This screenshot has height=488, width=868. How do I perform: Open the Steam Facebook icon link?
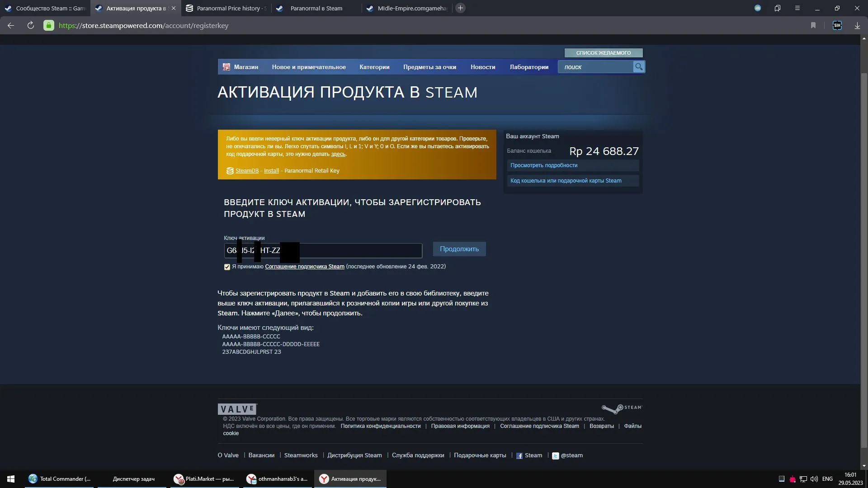(519, 456)
